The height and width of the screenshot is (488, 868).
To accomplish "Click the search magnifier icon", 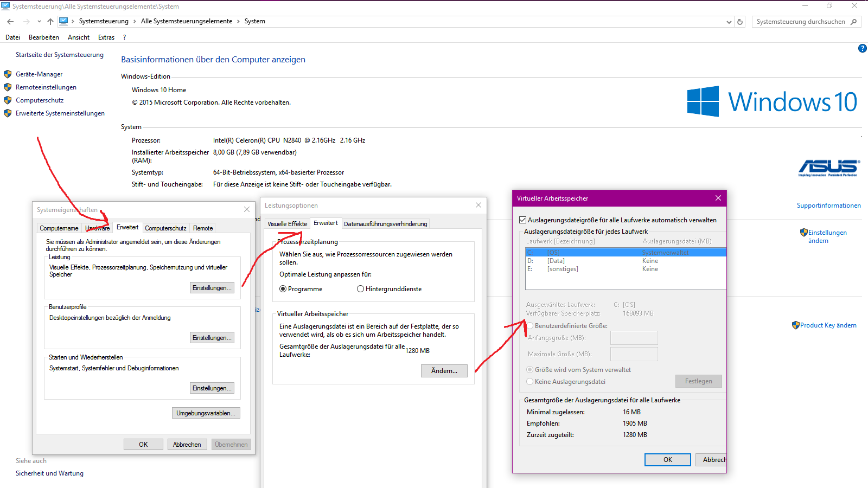I will pyautogui.click(x=854, y=22).
